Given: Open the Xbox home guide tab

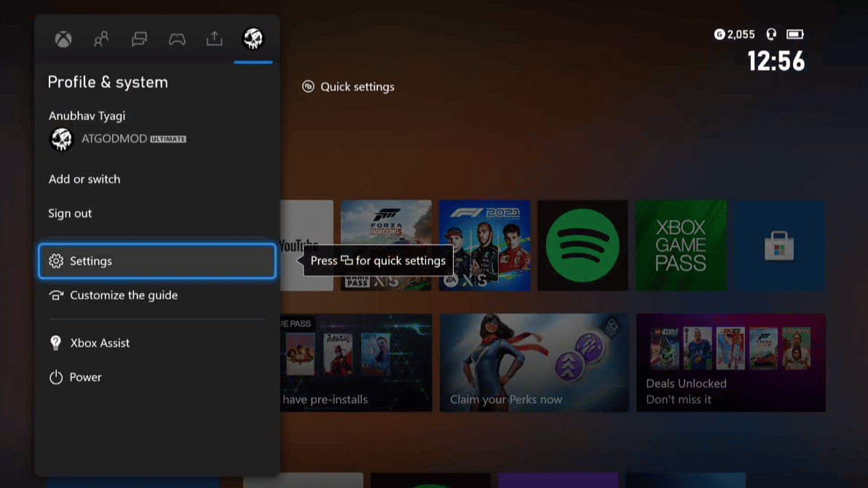Looking at the screenshot, I should 63,39.
